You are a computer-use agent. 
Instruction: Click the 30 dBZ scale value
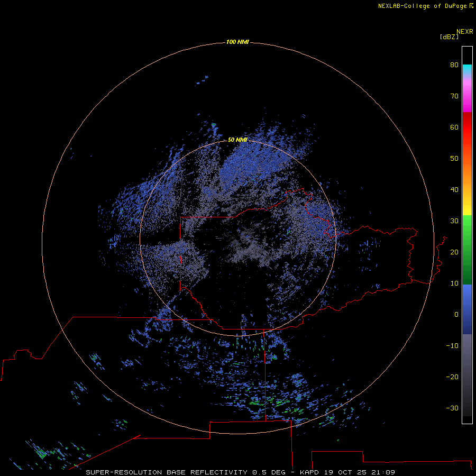(454, 221)
